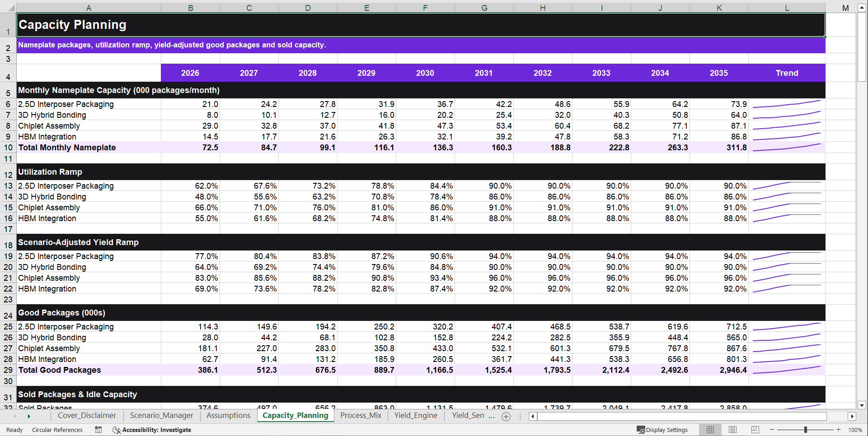868x436 pixels.
Task: Open the partially shown Yield_Sen tab
Action: coord(468,416)
